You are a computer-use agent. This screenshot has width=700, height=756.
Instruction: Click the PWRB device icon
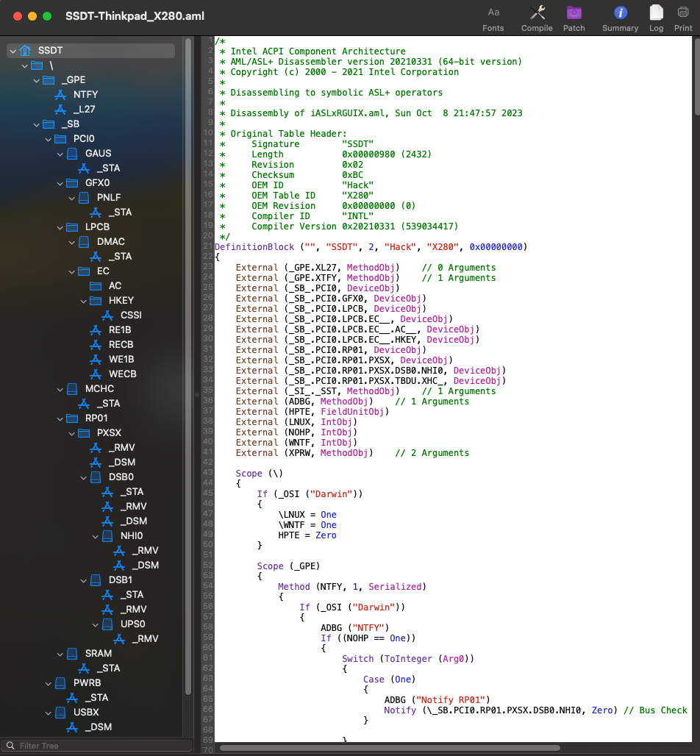tap(60, 682)
